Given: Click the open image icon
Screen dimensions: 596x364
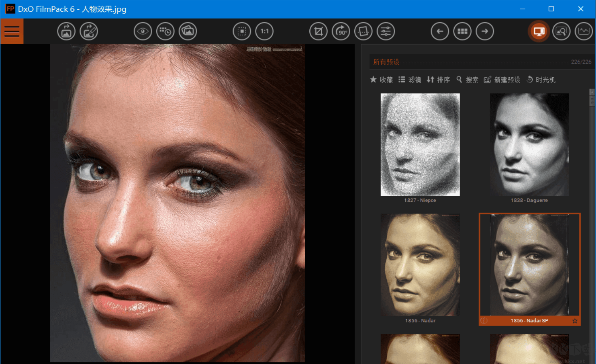Looking at the screenshot, I should [66, 31].
